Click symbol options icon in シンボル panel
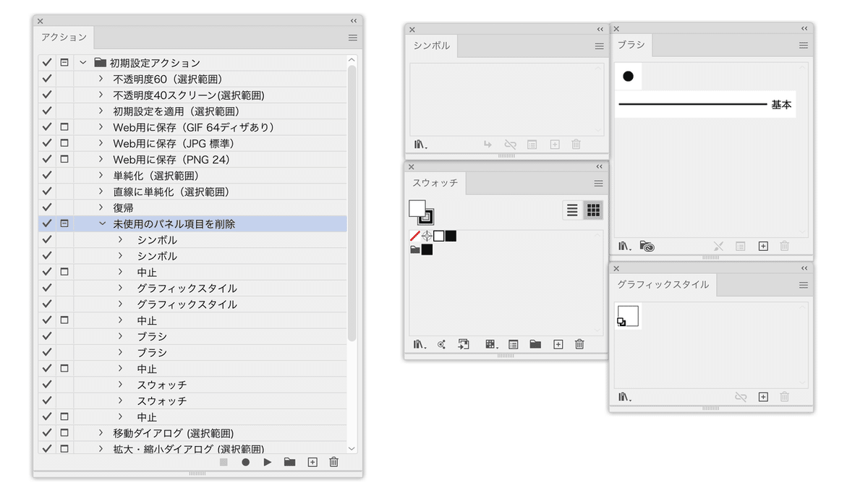Image resolution: width=868 pixels, height=488 pixels. coord(532,145)
